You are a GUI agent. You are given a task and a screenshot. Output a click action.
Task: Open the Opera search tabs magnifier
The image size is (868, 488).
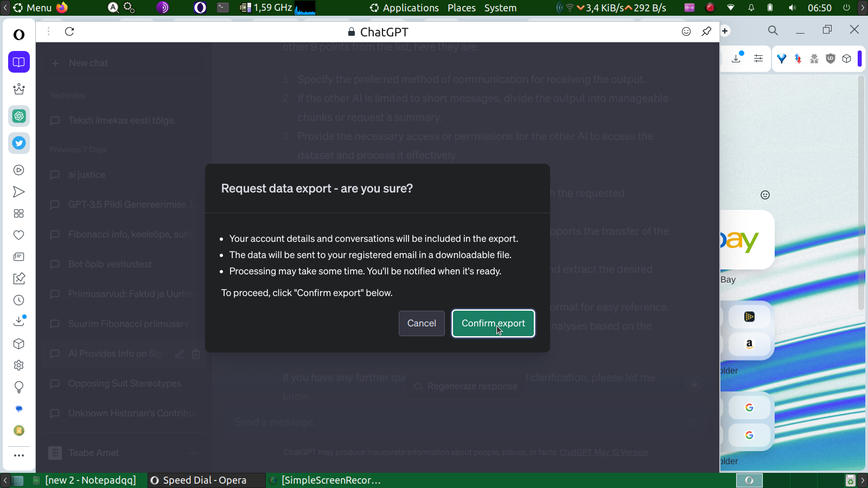773,30
